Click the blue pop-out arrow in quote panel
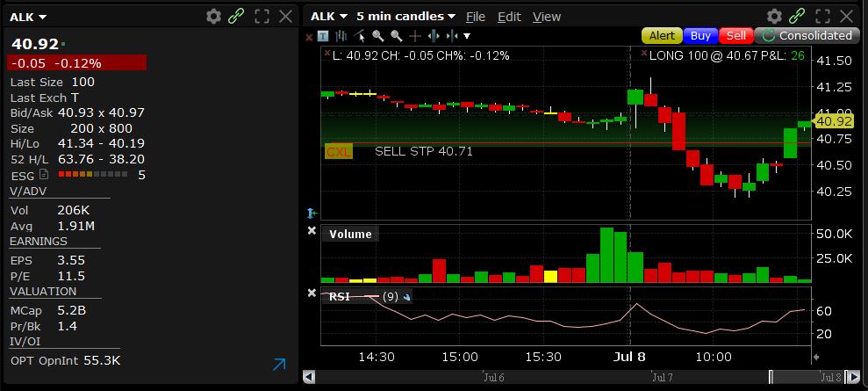 point(280,364)
